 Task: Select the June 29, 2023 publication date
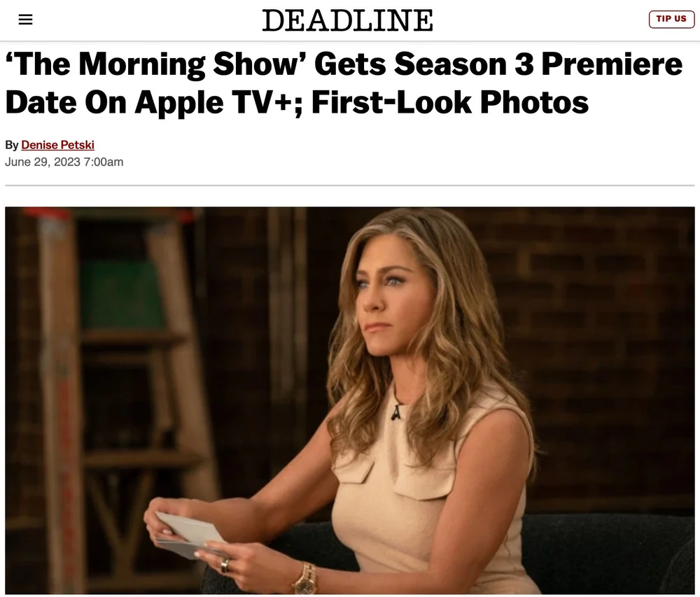(x=43, y=162)
